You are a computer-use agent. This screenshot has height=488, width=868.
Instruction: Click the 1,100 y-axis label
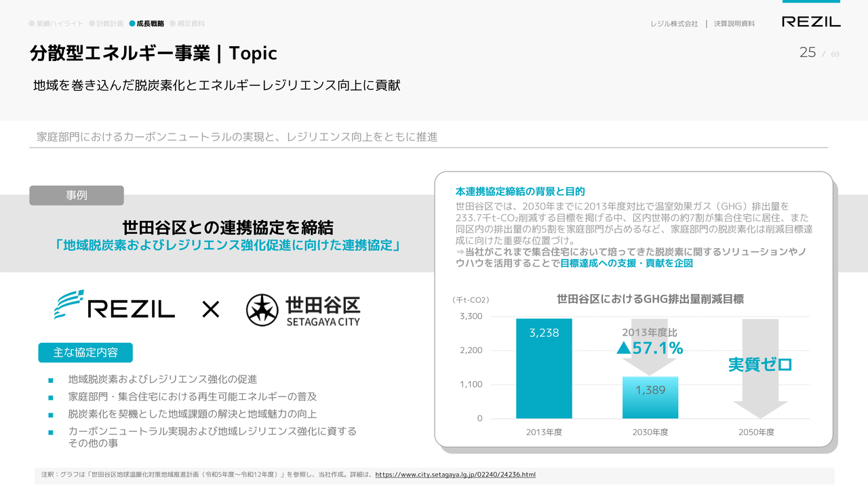(471, 384)
